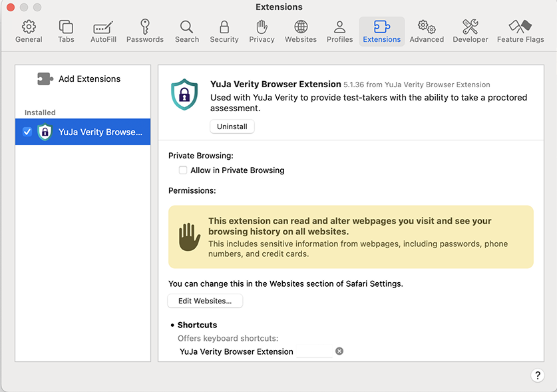
Task: Click the large YuJa Verity shield icon
Action: tap(184, 95)
